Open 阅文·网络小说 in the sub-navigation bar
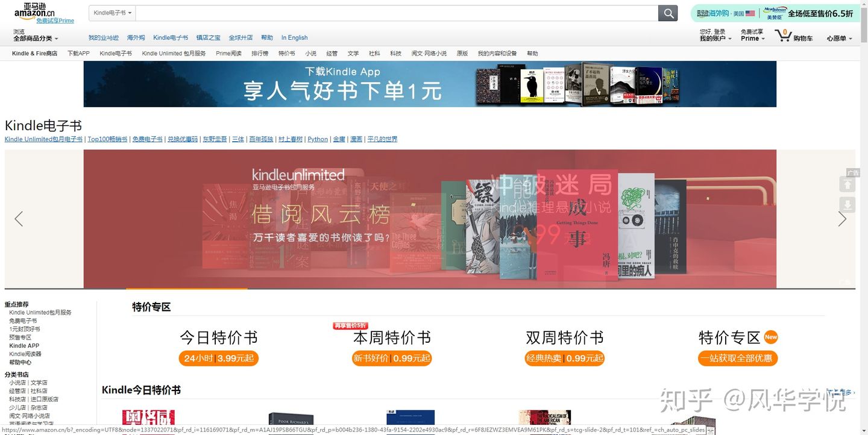 click(429, 54)
